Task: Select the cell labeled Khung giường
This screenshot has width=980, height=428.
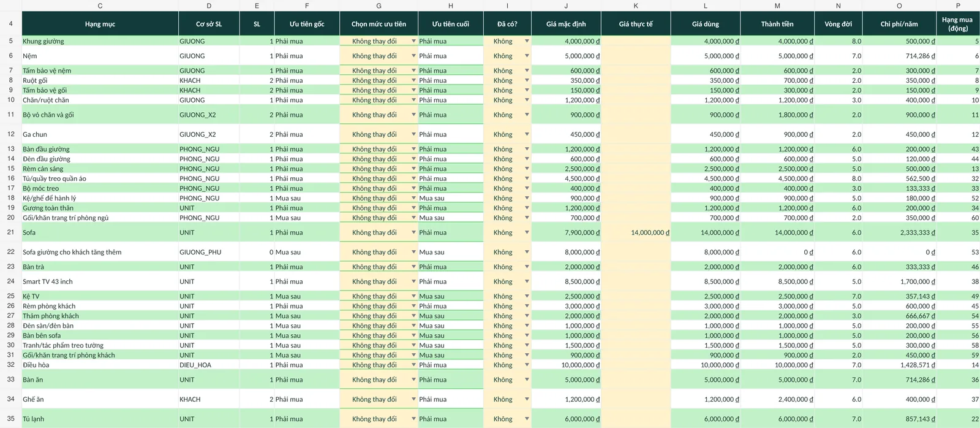Action: [x=100, y=41]
